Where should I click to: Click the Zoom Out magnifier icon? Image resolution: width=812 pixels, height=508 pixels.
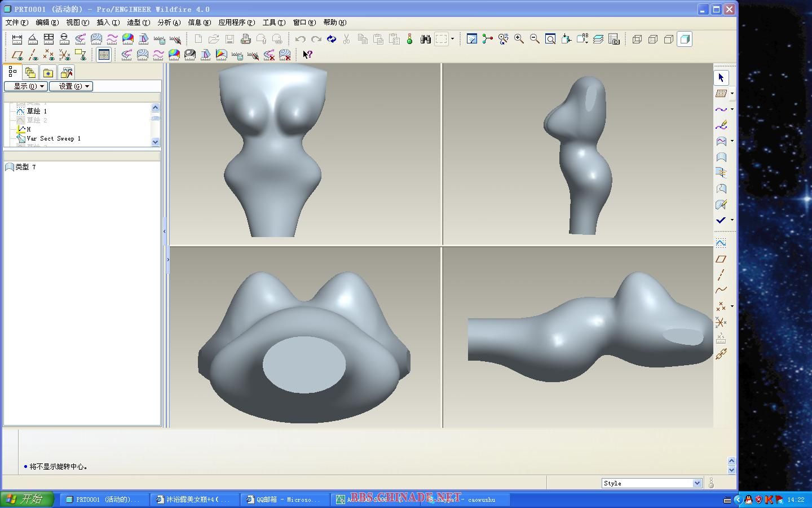coord(535,39)
